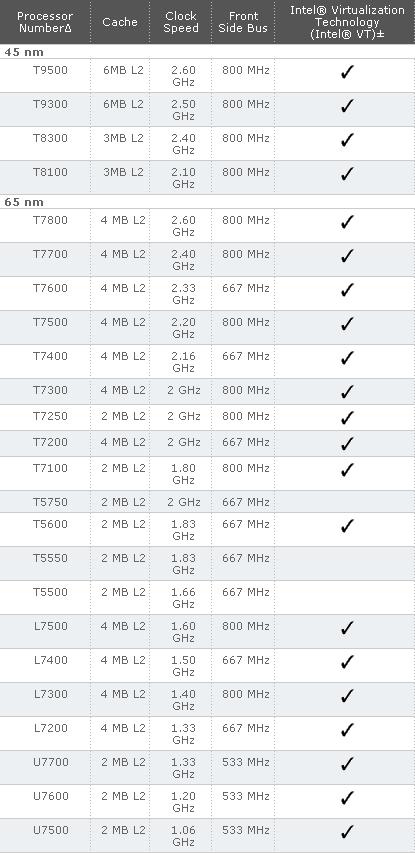The width and height of the screenshot is (415, 853).
Task: Click the 45 nm section label
Action: pos(24,52)
